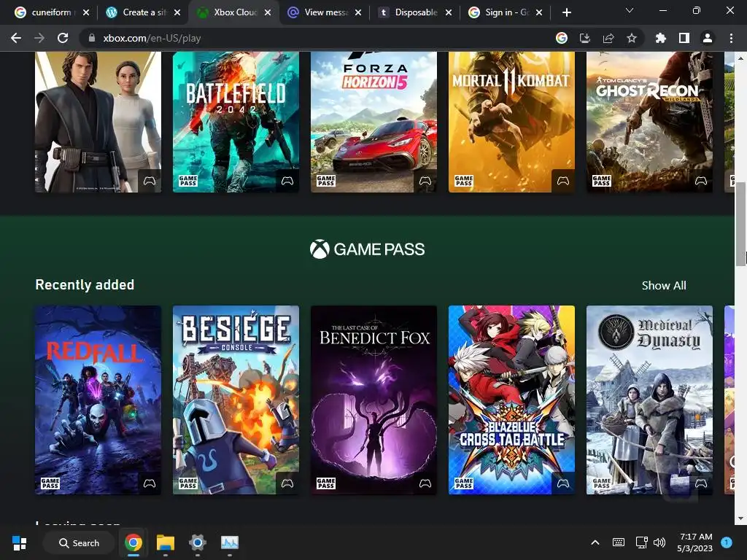This screenshot has width=747, height=560.
Task: Open Chrome from the taskbar
Action: coord(133,542)
